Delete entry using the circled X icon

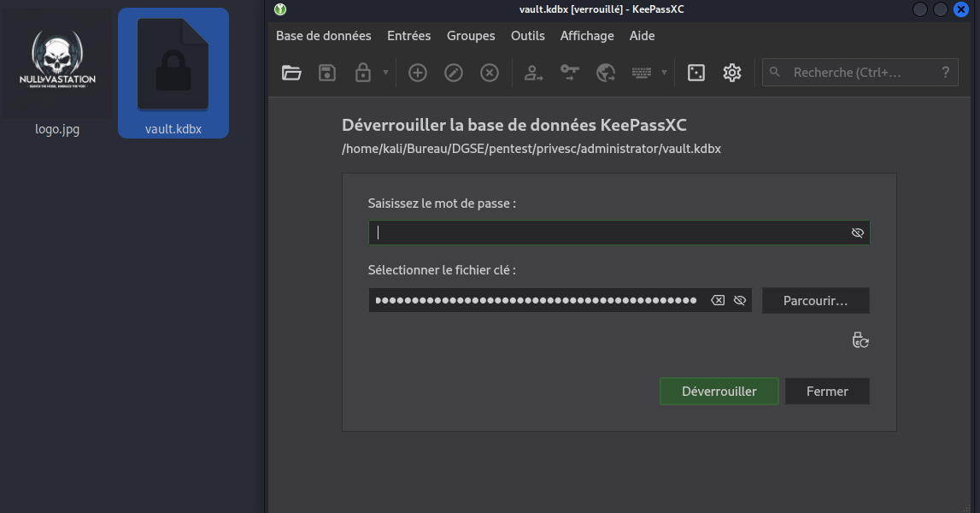click(490, 73)
